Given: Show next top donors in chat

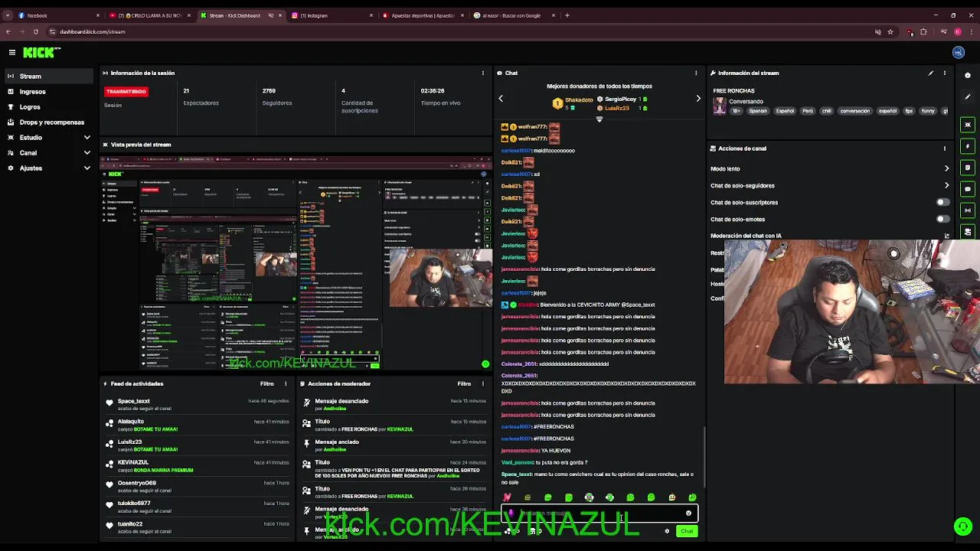Looking at the screenshot, I should (698, 98).
